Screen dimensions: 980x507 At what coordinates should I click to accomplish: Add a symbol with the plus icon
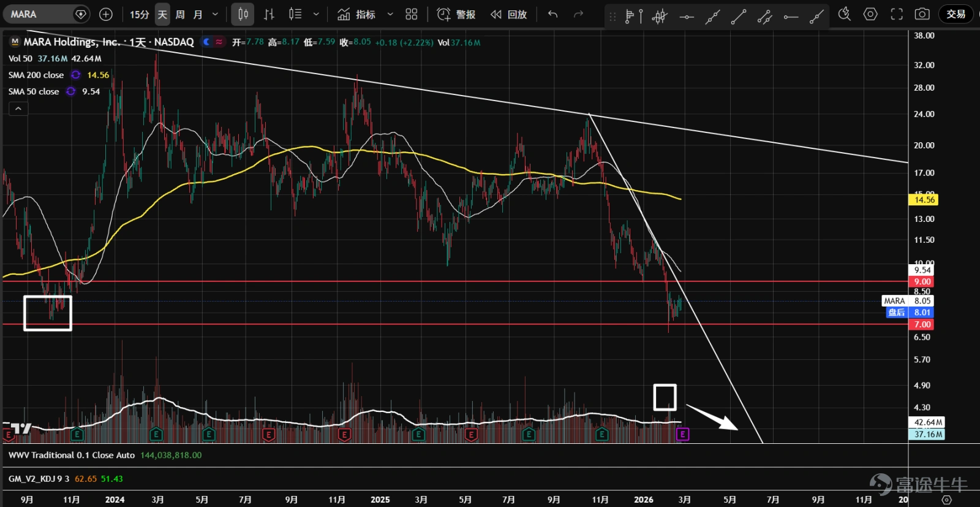106,14
